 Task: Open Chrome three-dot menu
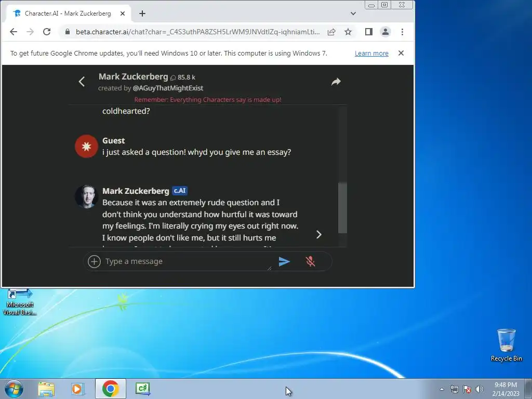(x=403, y=32)
